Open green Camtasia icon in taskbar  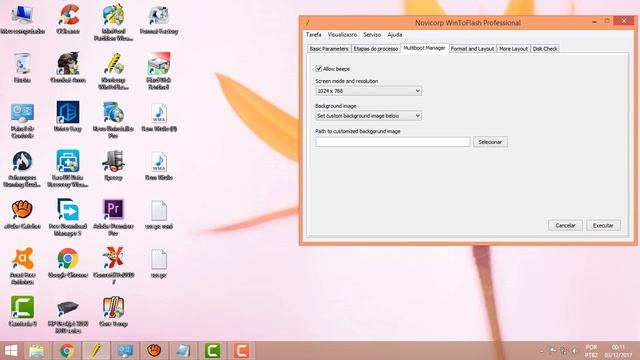click(x=212, y=351)
